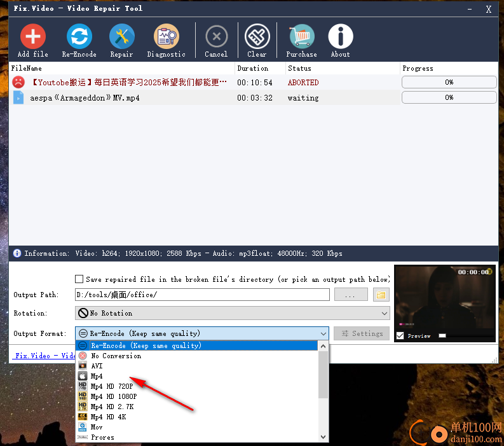
Task: Click the aespa file's 0% progress bar
Action: coord(449,97)
